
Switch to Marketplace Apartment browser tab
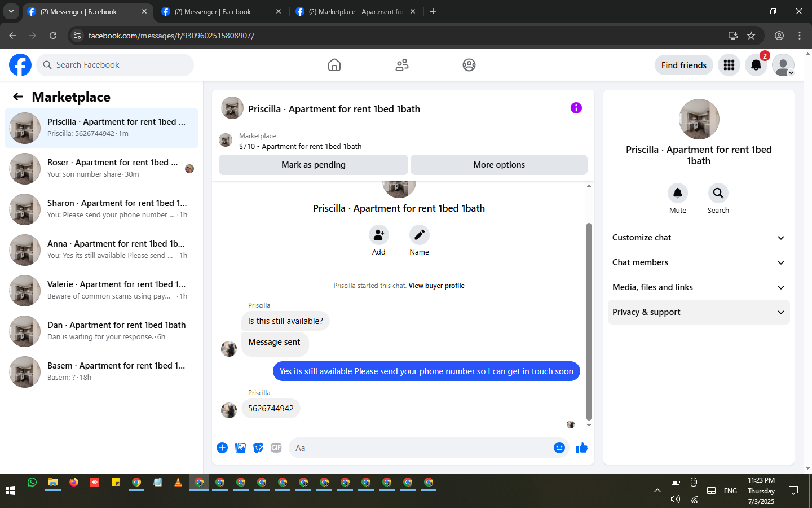pyautogui.click(x=355, y=11)
